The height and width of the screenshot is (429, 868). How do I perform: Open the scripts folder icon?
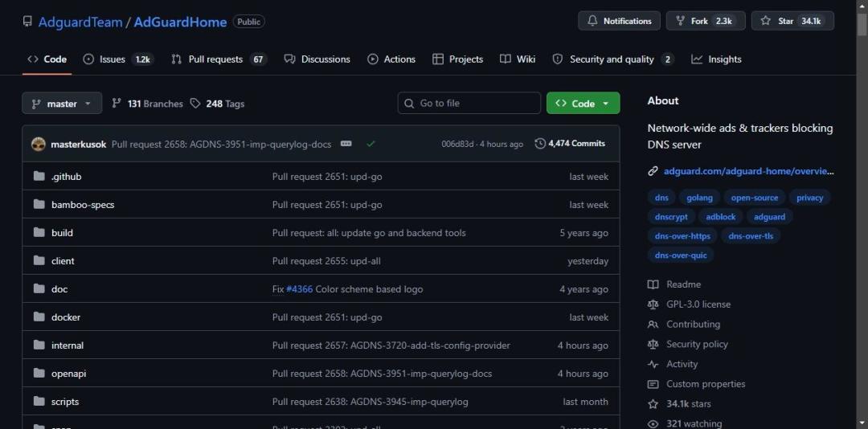(39, 402)
